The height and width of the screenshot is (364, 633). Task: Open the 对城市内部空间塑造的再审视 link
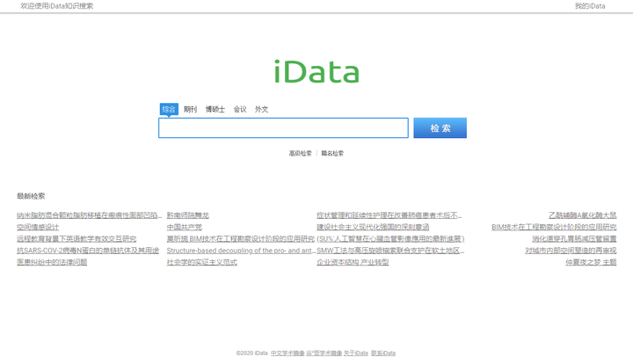[x=571, y=251]
